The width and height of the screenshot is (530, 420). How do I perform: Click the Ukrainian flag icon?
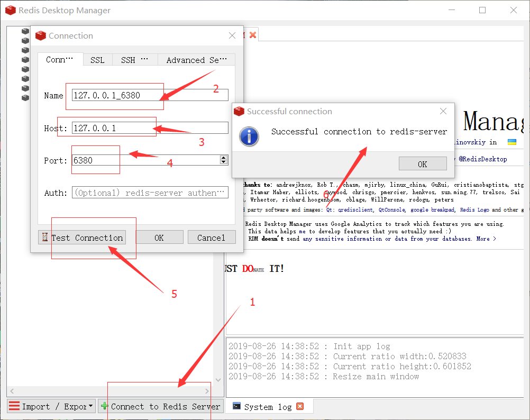point(511,142)
